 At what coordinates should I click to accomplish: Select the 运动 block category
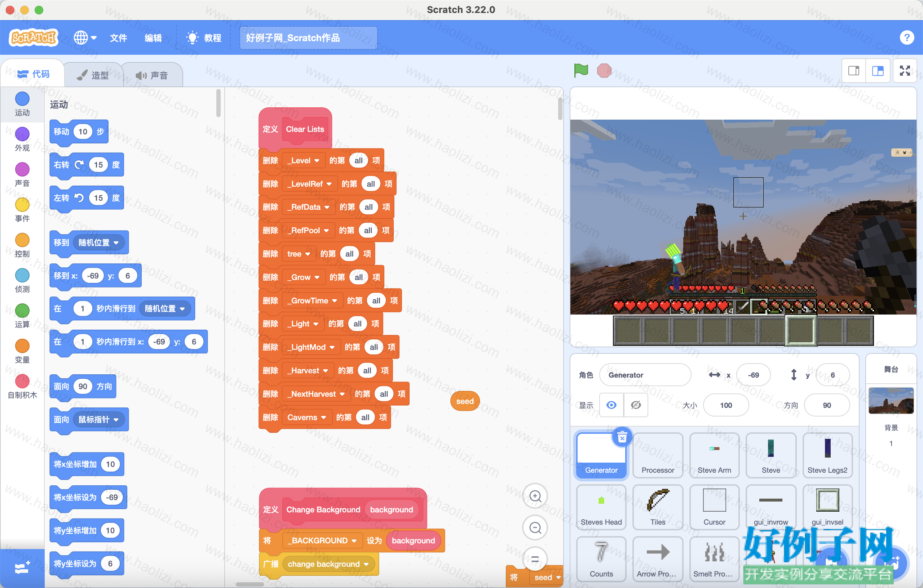pyautogui.click(x=22, y=104)
